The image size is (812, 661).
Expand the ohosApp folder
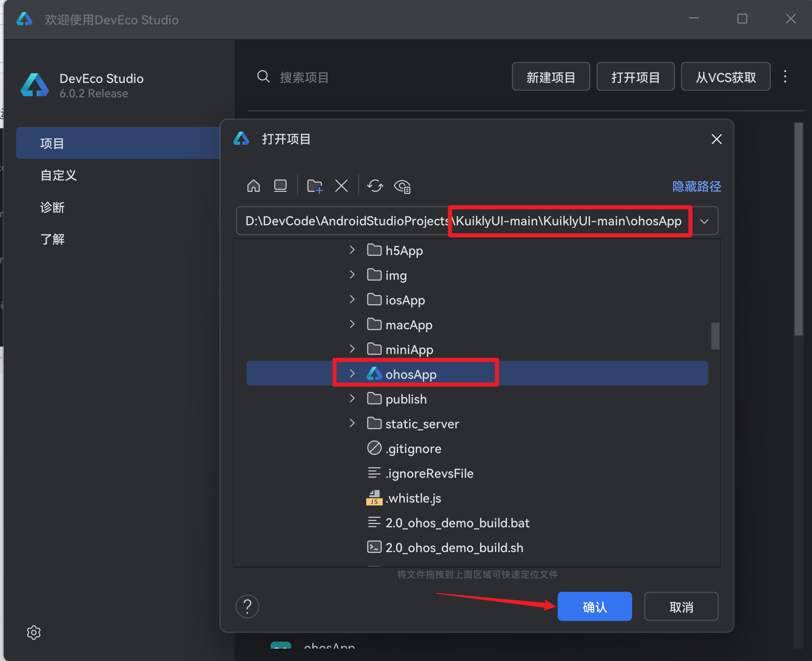point(352,374)
